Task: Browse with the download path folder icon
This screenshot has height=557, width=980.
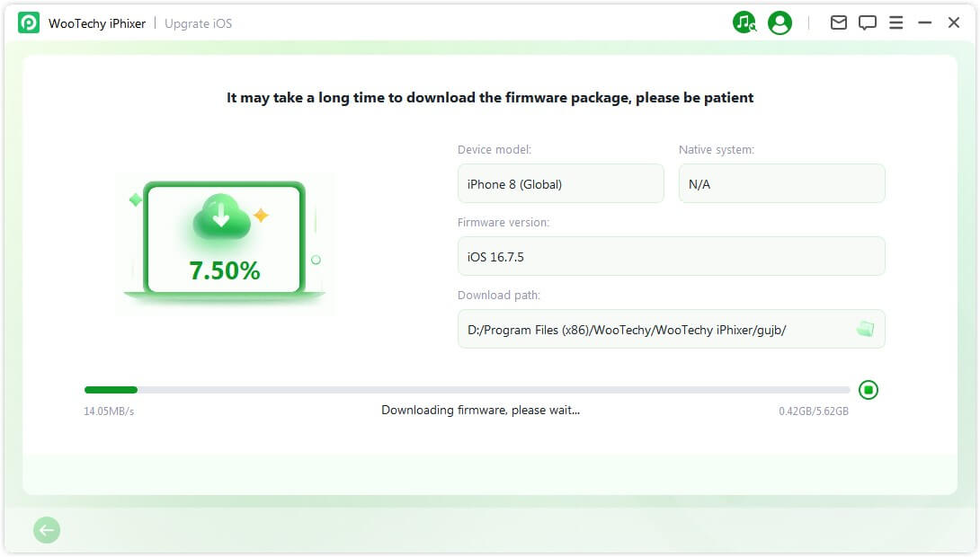Action: pyautogui.click(x=865, y=330)
